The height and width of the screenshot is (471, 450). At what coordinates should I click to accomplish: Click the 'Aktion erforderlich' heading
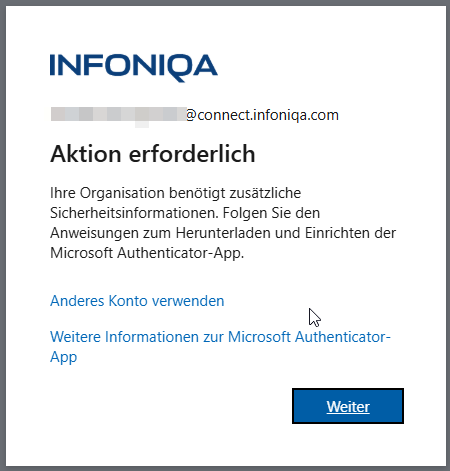153,154
